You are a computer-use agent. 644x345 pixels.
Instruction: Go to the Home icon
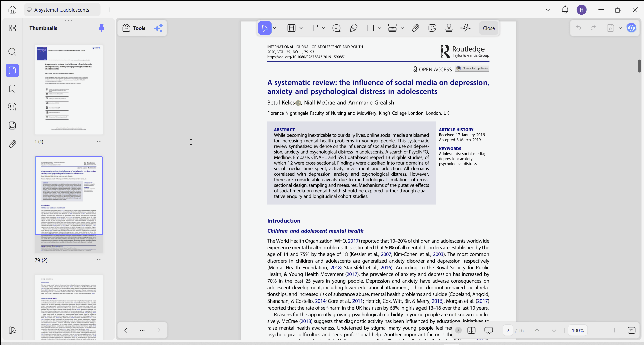[12, 10]
